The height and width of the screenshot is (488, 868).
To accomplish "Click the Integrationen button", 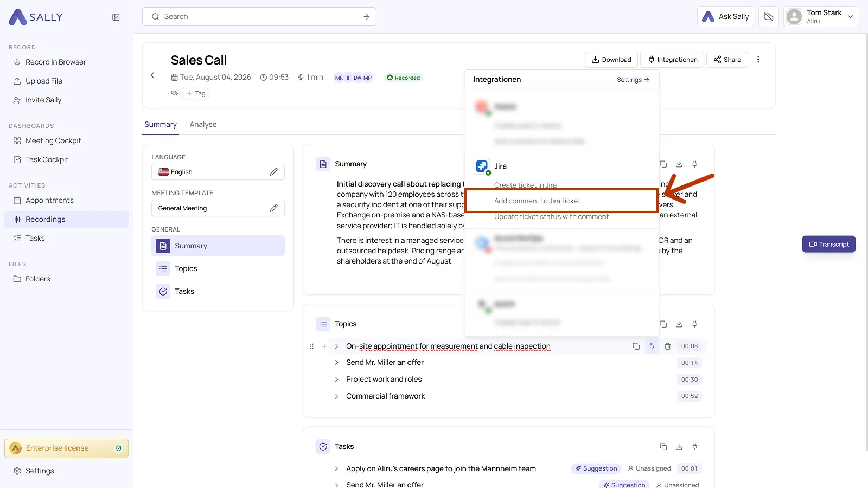I will coord(672,60).
